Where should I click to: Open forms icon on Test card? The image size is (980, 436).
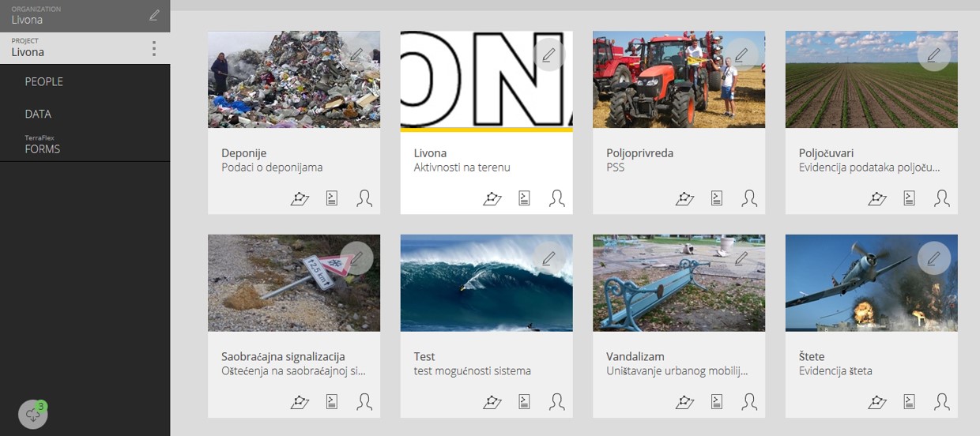[524, 402]
